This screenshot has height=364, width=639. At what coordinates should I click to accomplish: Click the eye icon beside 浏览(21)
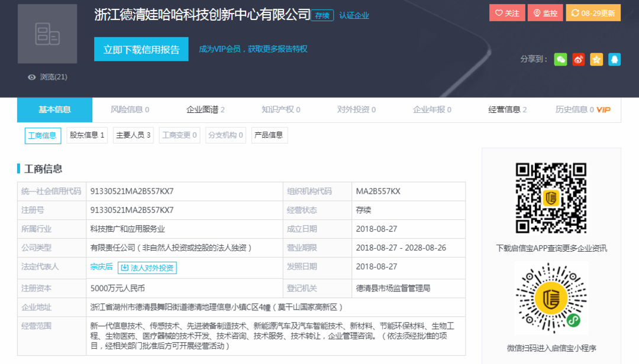tap(32, 77)
